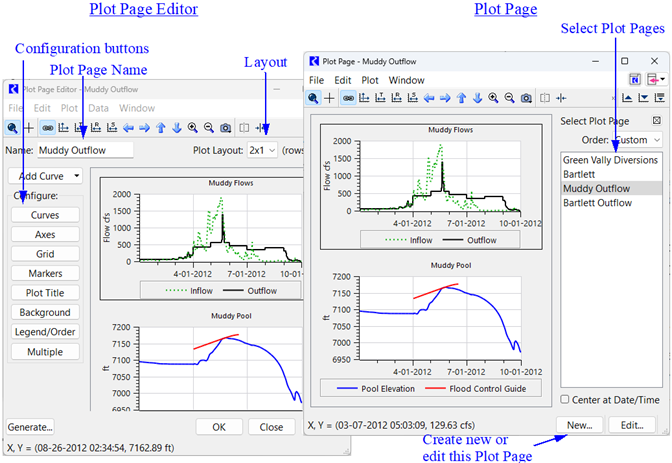Click the scroll up arrow in Plot Page Editor toolbar
The image size is (672, 463).
pyautogui.click(x=161, y=128)
